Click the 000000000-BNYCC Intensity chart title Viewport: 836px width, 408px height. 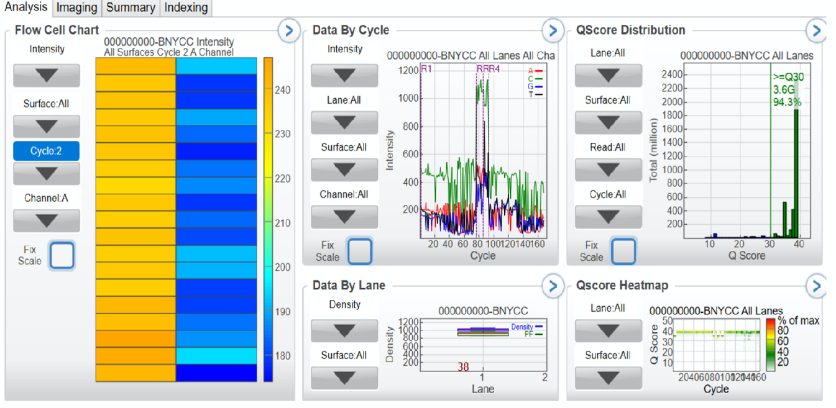tap(168, 42)
